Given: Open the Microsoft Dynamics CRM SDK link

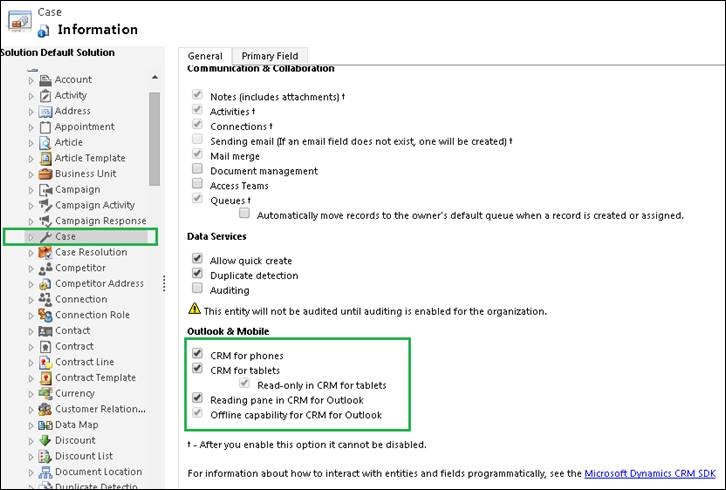Looking at the screenshot, I should (x=650, y=473).
